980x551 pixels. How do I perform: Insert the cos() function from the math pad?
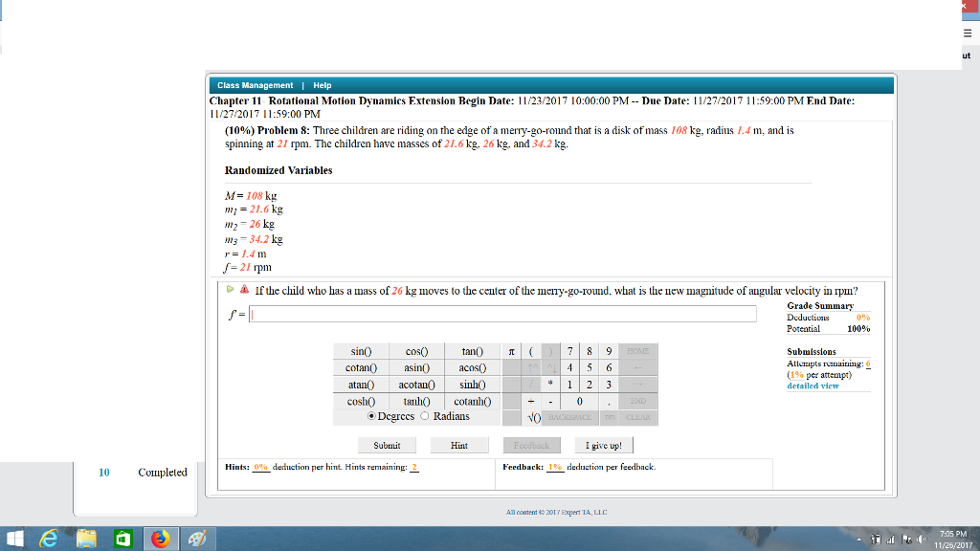coord(416,350)
